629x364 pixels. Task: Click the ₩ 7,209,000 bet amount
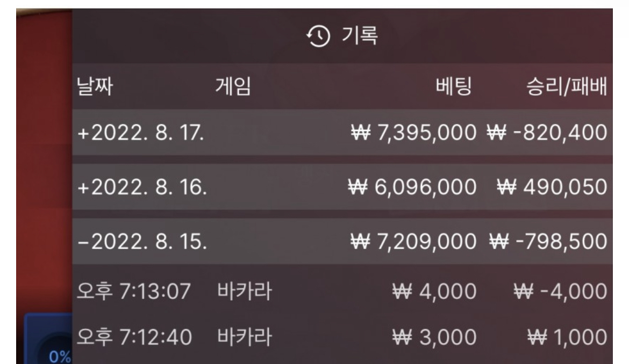pyautogui.click(x=413, y=242)
